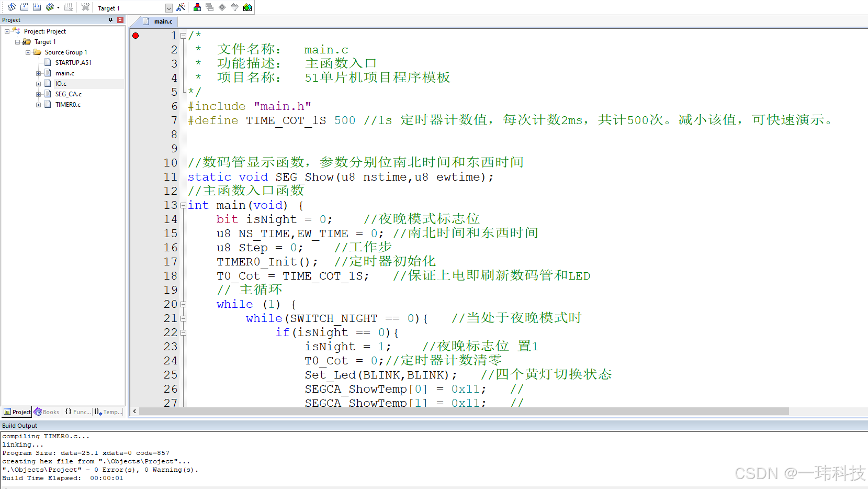Open the Batch Build dropdown arrow

(x=58, y=8)
